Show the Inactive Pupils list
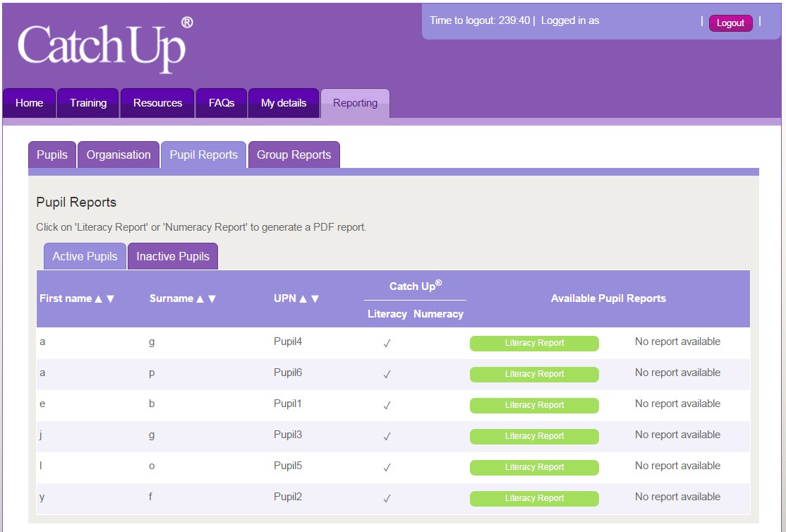 click(x=173, y=256)
